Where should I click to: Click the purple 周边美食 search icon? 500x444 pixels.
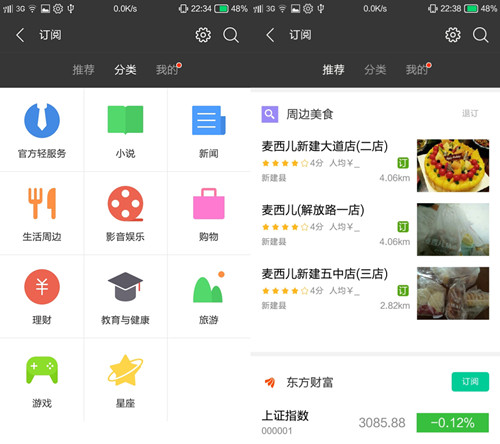coord(270,114)
